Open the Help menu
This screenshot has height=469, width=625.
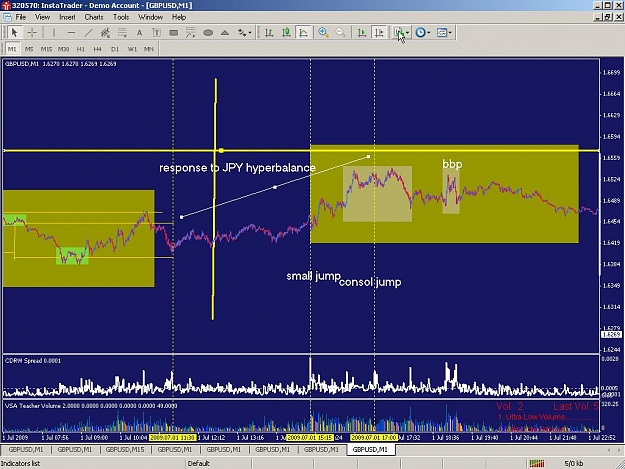click(x=179, y=17)
